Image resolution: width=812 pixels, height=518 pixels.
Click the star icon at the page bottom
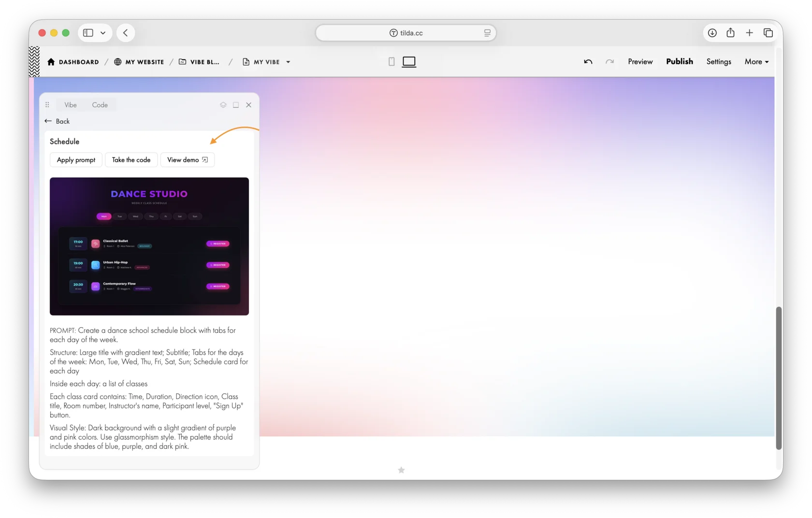[401, 470]
